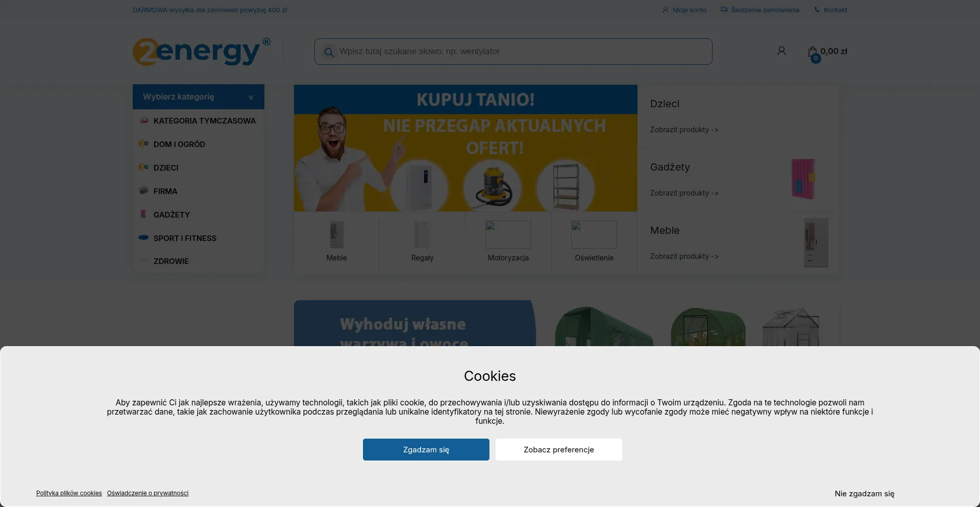Open Oświadczenie o prywatności link

(x=148, y=493)
